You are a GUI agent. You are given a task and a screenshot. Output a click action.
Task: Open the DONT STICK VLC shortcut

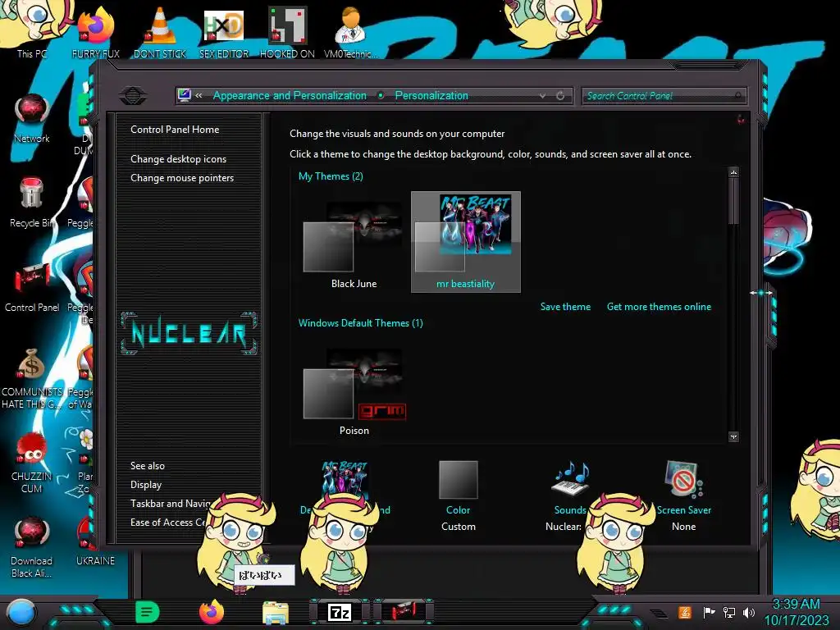(x=160, y=32)
